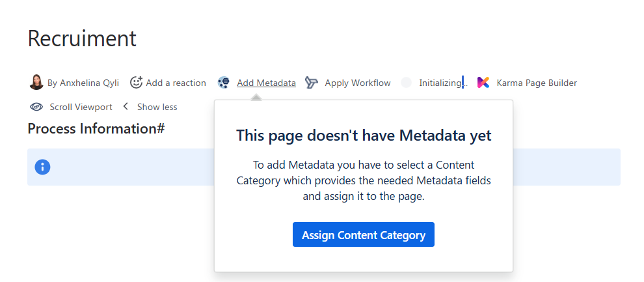Image resolution: width=644 pixels, height=282 pixels.
Task: Click the Karma Page Builder logo icon
Action: [x=483, y=83]
